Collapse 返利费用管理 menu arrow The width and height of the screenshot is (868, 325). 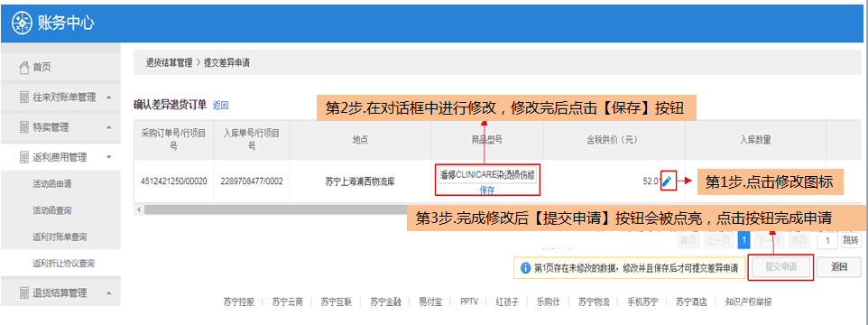[108, 157]
